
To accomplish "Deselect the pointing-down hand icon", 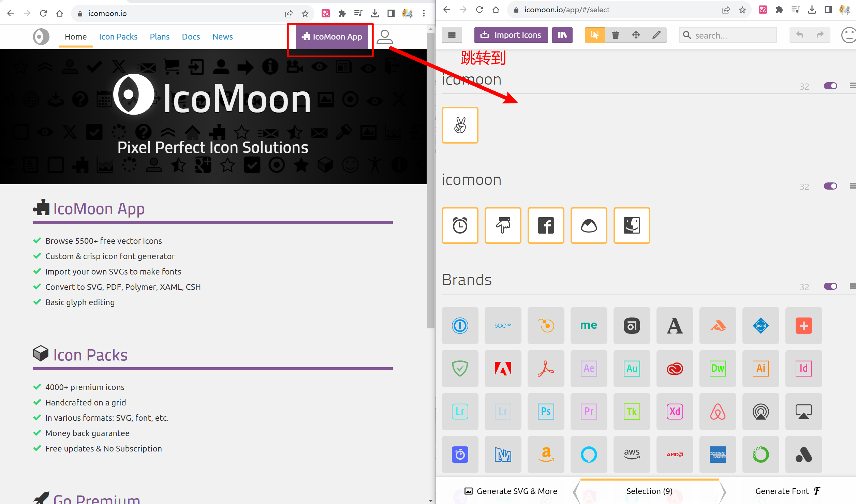I will pos(503,225).
